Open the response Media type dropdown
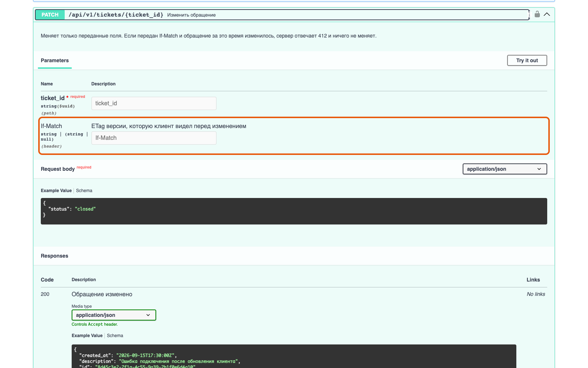 click(114, 315)
